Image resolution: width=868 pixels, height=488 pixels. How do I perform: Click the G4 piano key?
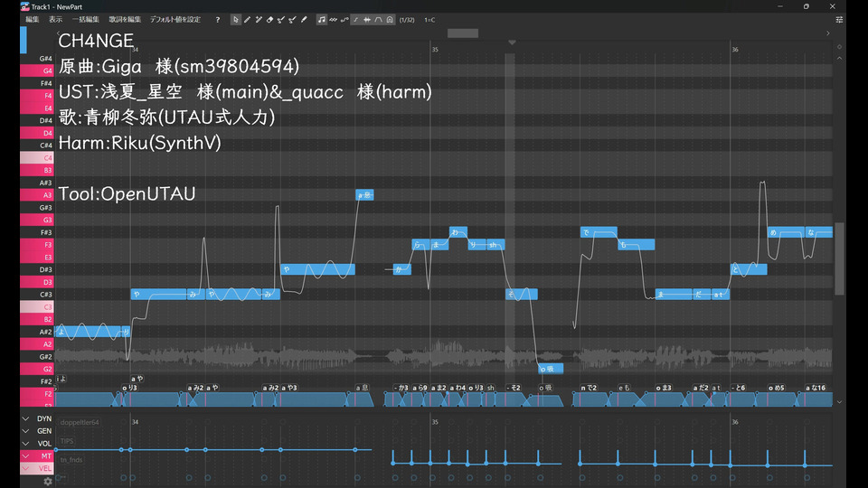pyautogui.click(x=36, y=70)
